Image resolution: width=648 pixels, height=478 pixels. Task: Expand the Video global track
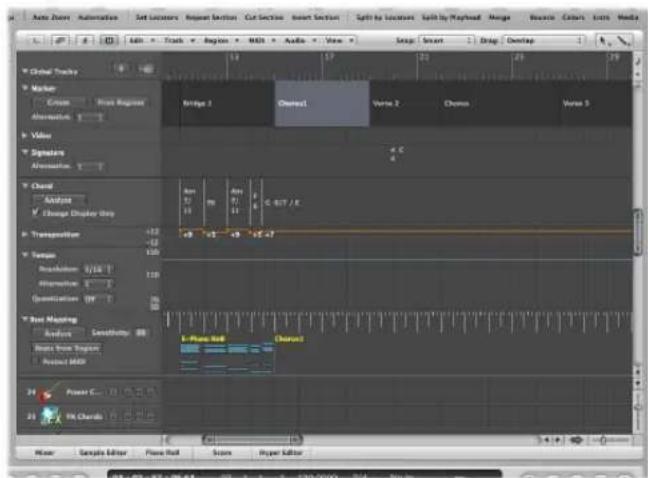(25, 135)
